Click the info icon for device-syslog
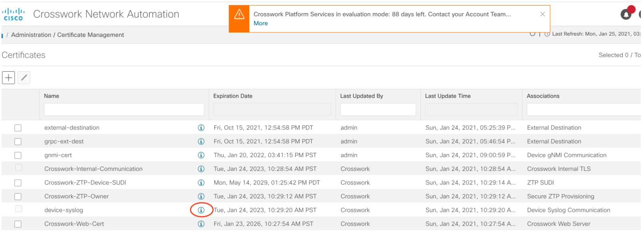 201,210
